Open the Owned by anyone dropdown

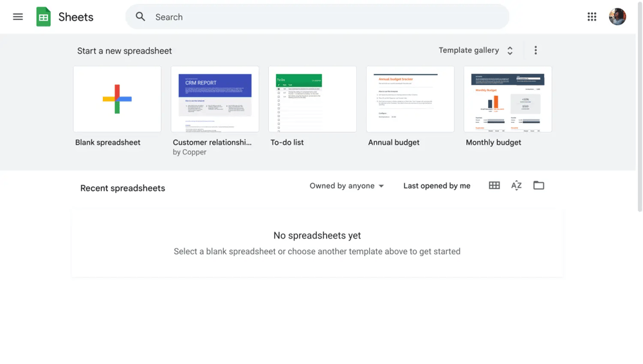(347, 186)
